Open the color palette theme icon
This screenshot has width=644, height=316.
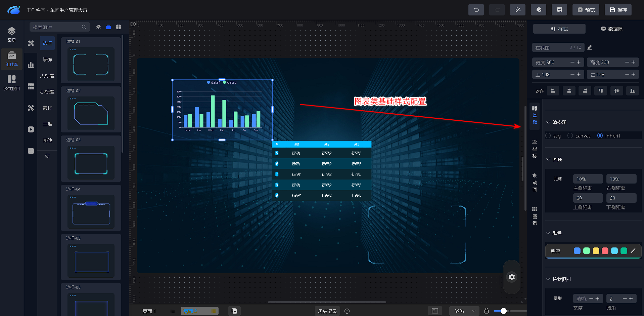click(538, 10)
